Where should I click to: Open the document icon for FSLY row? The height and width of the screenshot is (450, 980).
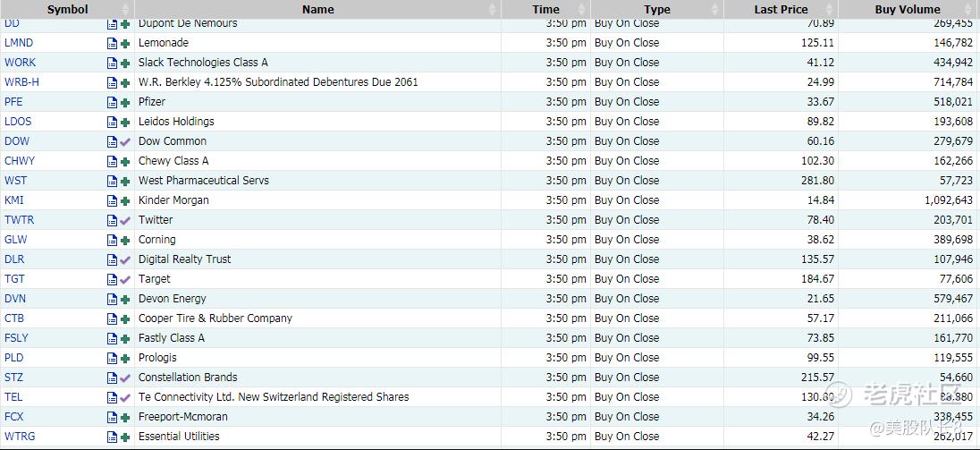click(x=112, y=339)
